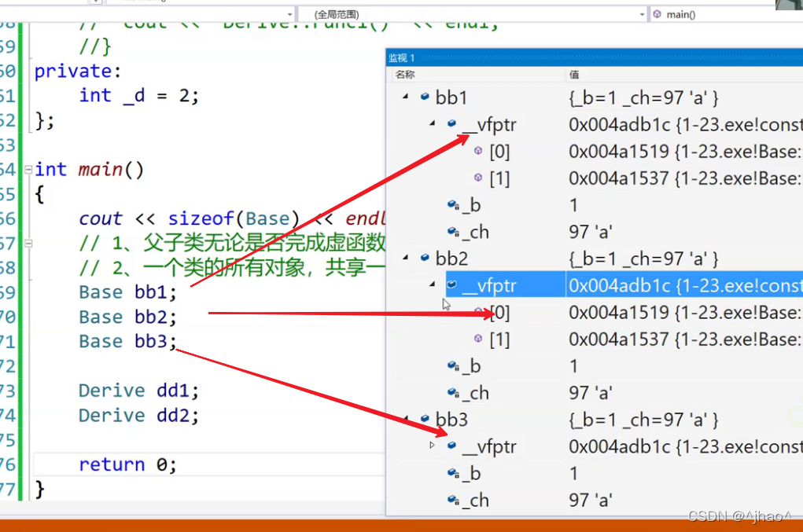Click 'Derive dd2;' code line
The image size is (803, 532).
138,415
